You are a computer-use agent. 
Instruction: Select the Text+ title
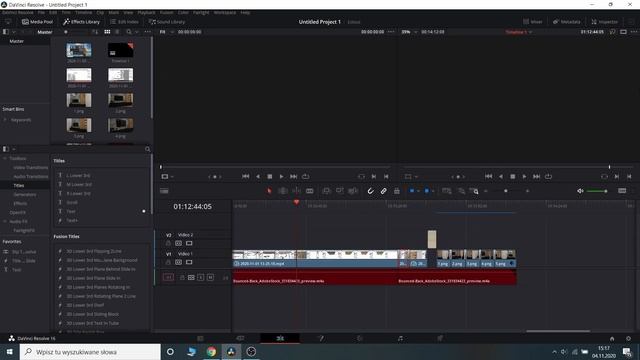(x=72, y=220)
